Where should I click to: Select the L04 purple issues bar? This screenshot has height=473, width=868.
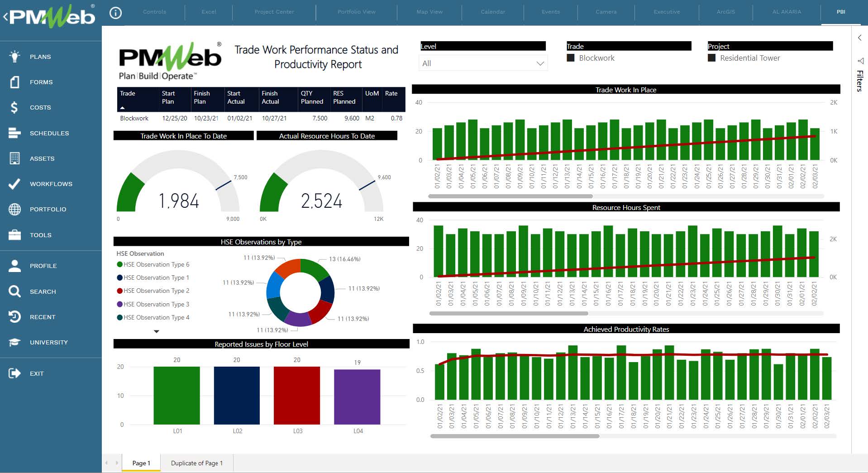click(357, 397)
